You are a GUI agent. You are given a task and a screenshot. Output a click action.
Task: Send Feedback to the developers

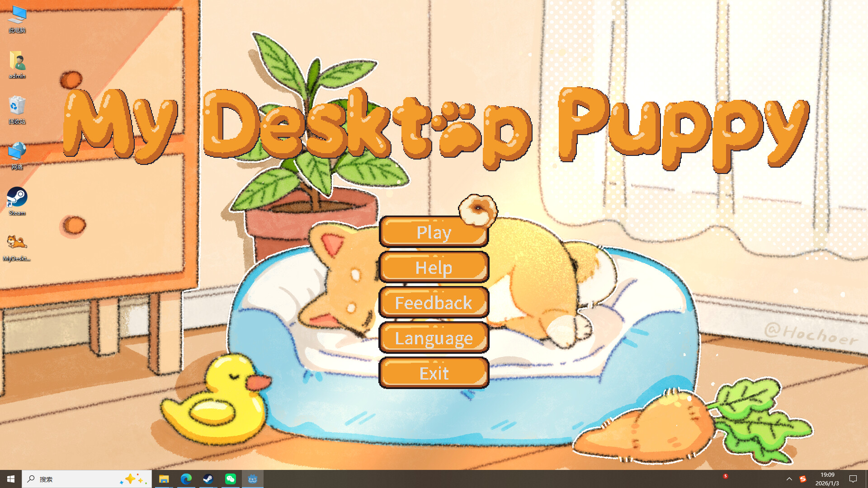[434, 303]
